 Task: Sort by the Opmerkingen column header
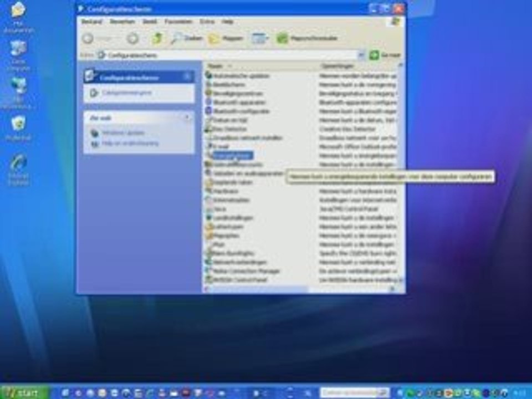pos(359,66)
